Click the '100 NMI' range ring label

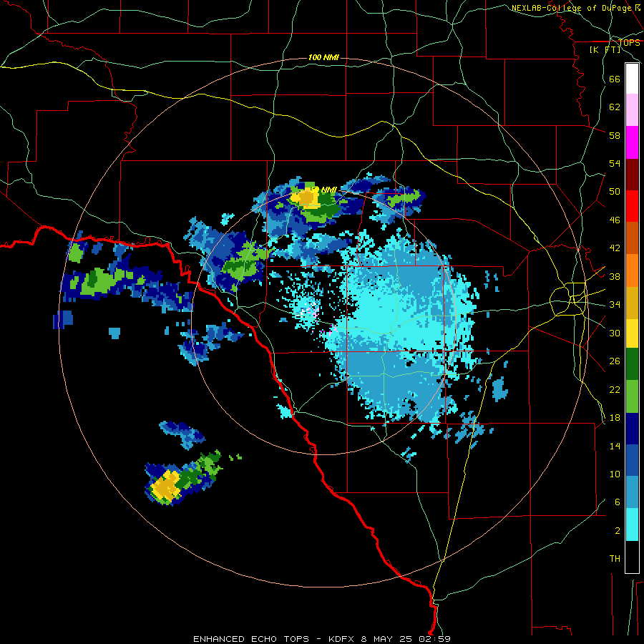coord(323,57)
